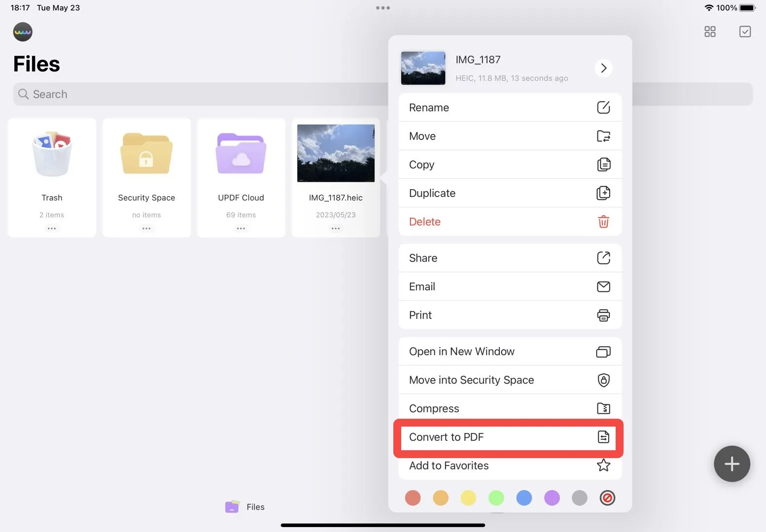766x532 pixels.
Task: Click the Print printer icon
Action: click(x=603, y=315)
